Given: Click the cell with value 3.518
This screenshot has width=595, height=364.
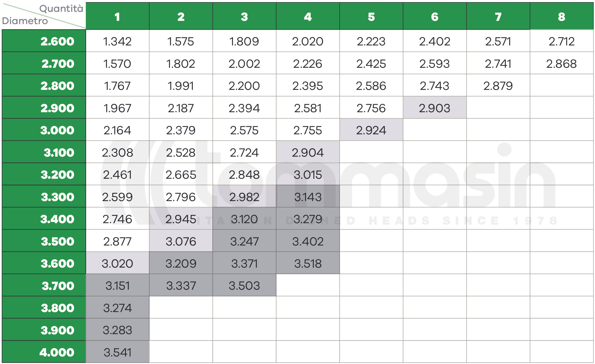Looking at the screenshot, I should coord(308,263).
